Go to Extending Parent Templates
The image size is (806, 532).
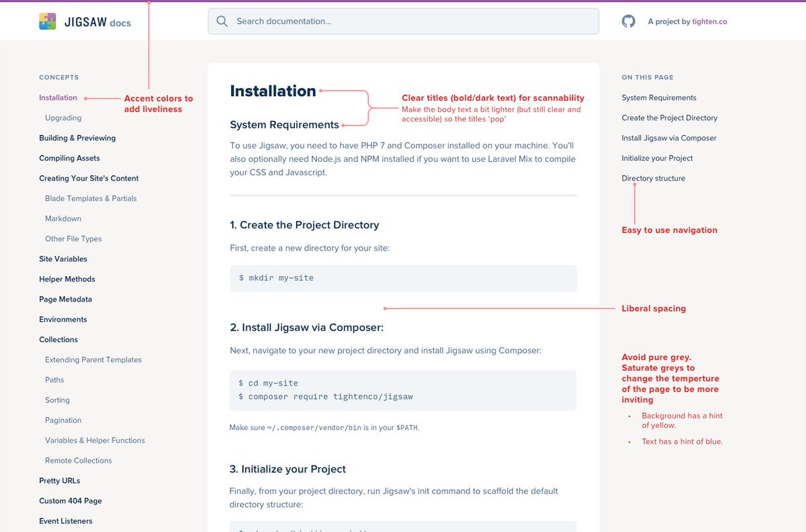[x=93, y=359]
